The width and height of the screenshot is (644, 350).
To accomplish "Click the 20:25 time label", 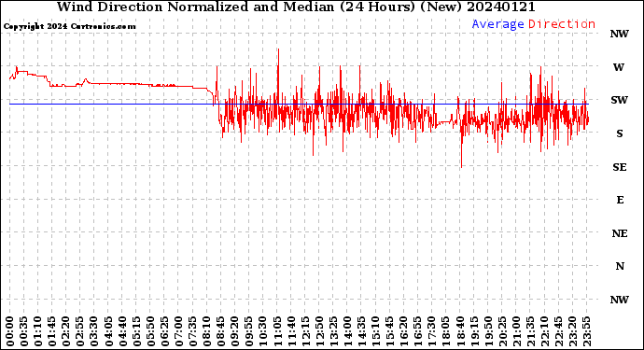I will tap(502, 331).
